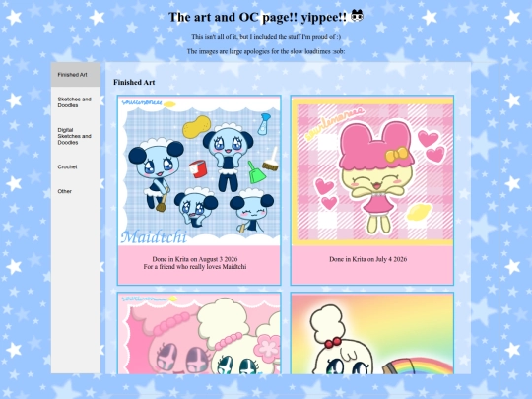The height and width of the screenshot is (399, 532).
Task: Click caption 'Done in Krita on July 4 2026'
Action: coord(368,259)
